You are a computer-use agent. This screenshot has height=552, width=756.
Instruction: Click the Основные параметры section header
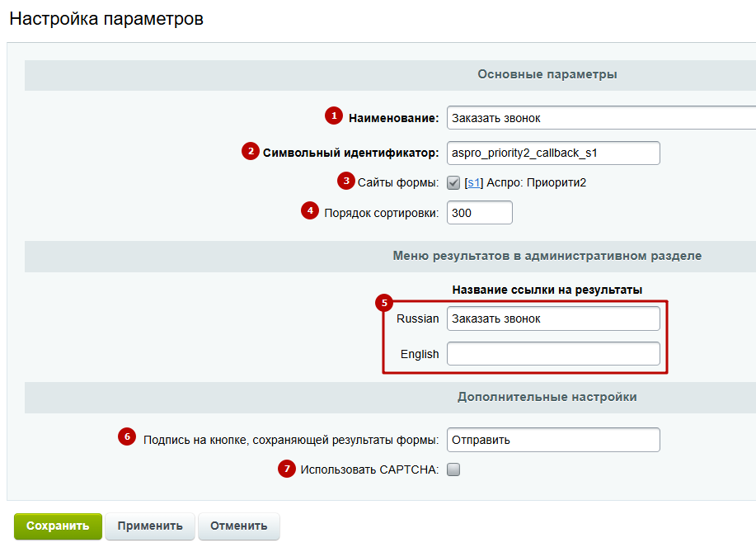[547, 74]
